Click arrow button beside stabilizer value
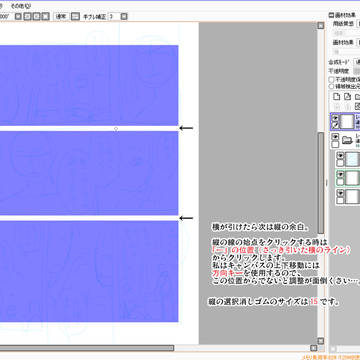Image resolution: width=360 pixels, height=360 pixels. point(124,16)
